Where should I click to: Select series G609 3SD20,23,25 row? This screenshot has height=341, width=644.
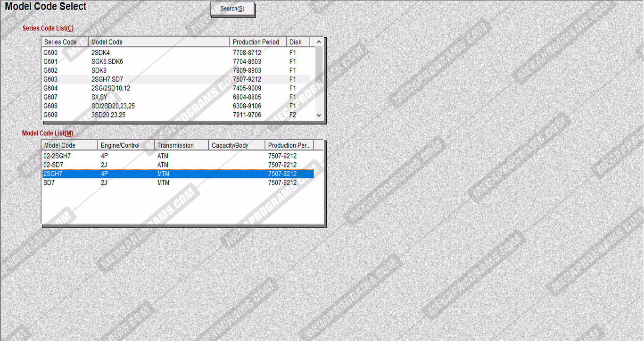pos(141,115)
